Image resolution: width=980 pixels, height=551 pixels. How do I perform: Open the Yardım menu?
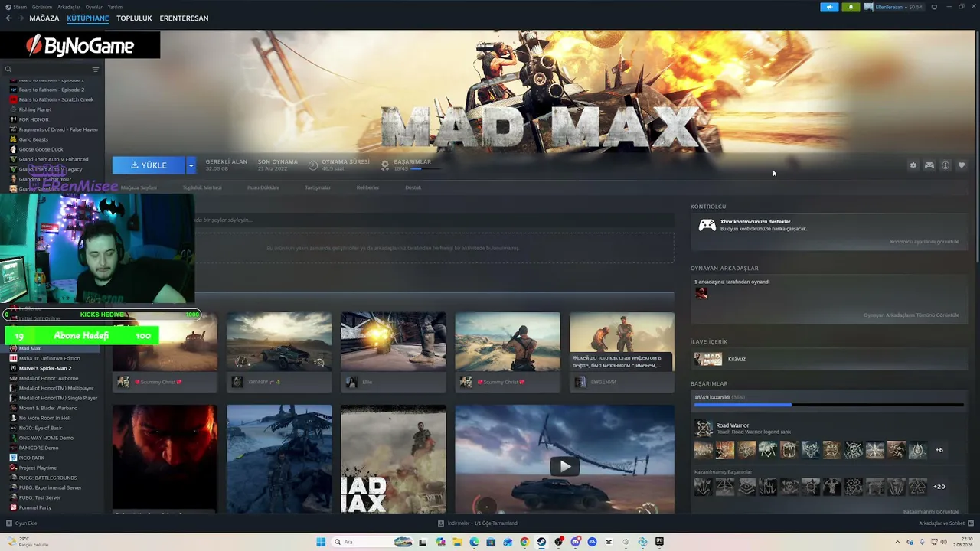click(115, 7)
